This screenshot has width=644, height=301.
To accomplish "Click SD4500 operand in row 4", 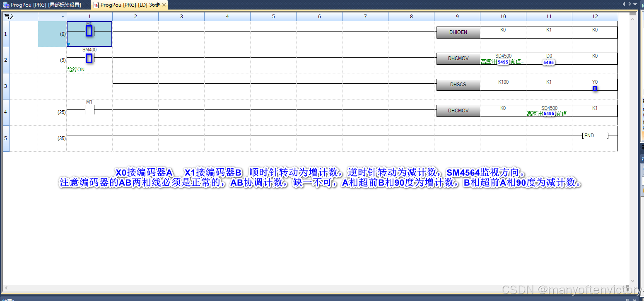I will click(x=549, y=108).
